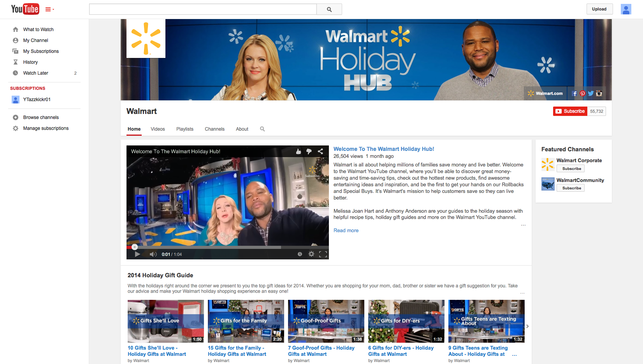
Task: Switch to the Playlists tab
Action: 184,129
